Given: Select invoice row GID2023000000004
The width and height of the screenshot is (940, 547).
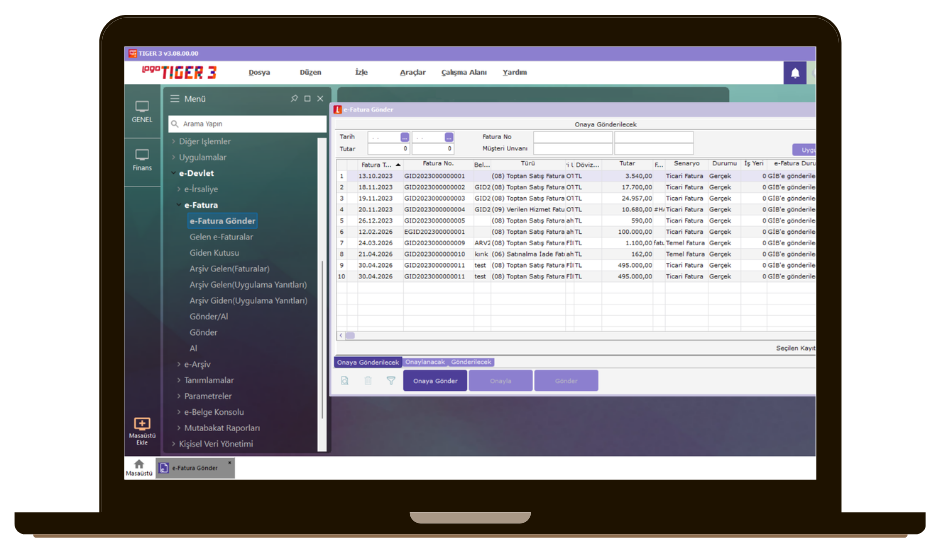Looking at the screenshot, I should click(x=576, y=210).
